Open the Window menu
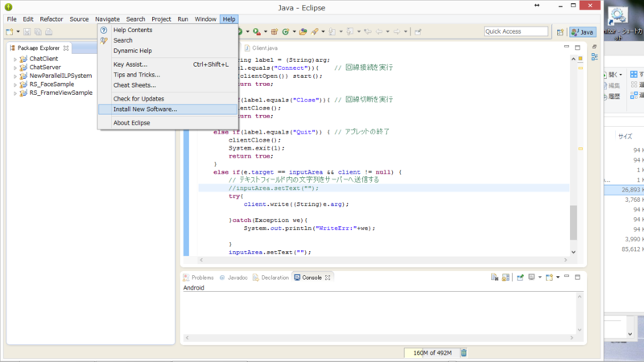Image resolution: width=644 pixels, height=362 pixels. pyautogui.click(x=205, y=19)
